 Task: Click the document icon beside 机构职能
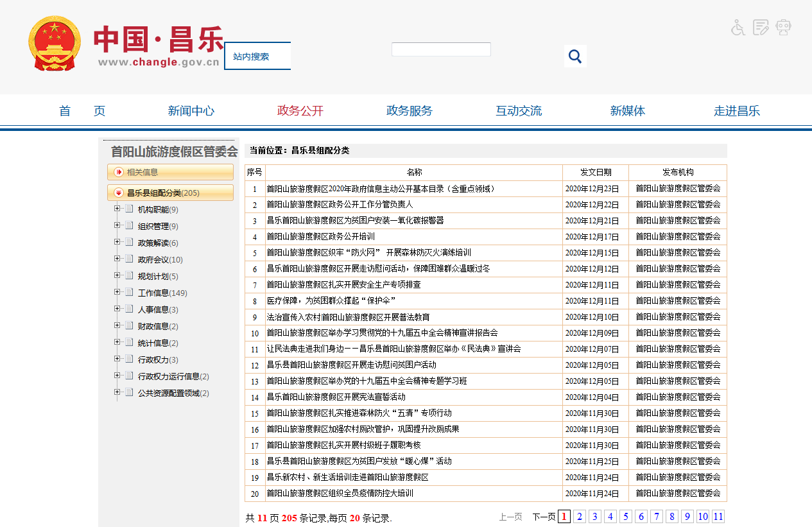129,209
